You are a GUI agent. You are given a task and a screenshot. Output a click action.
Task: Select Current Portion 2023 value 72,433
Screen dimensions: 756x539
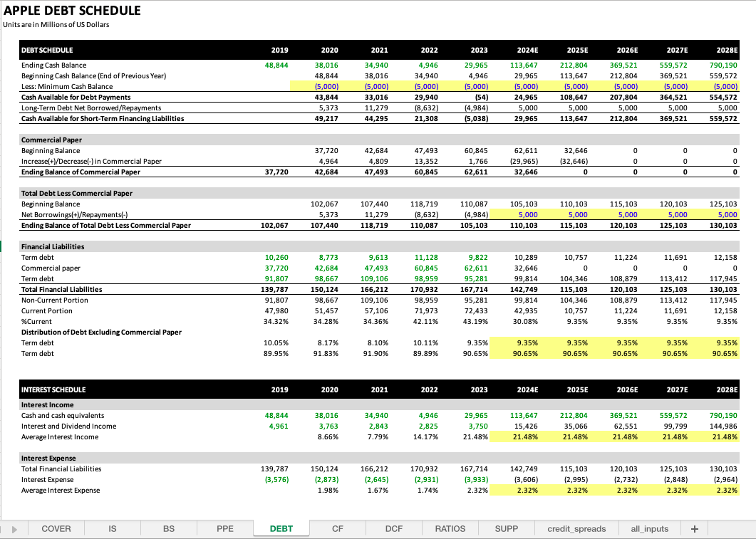pos(475,311)
